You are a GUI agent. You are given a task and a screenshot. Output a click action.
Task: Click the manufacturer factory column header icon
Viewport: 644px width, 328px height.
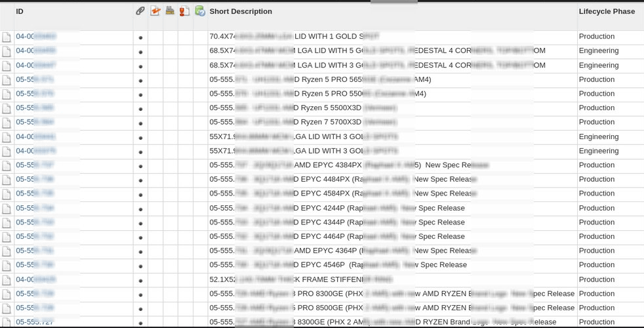pyautogui.click(x=170, y=11)
